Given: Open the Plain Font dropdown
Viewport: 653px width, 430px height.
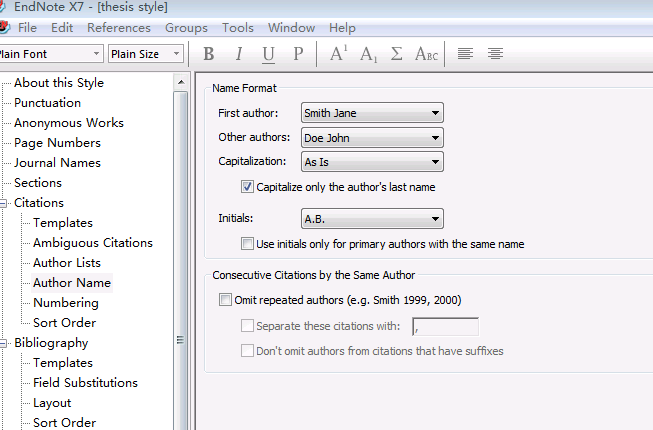Looking at the screenshot, I should coord(50,54).
